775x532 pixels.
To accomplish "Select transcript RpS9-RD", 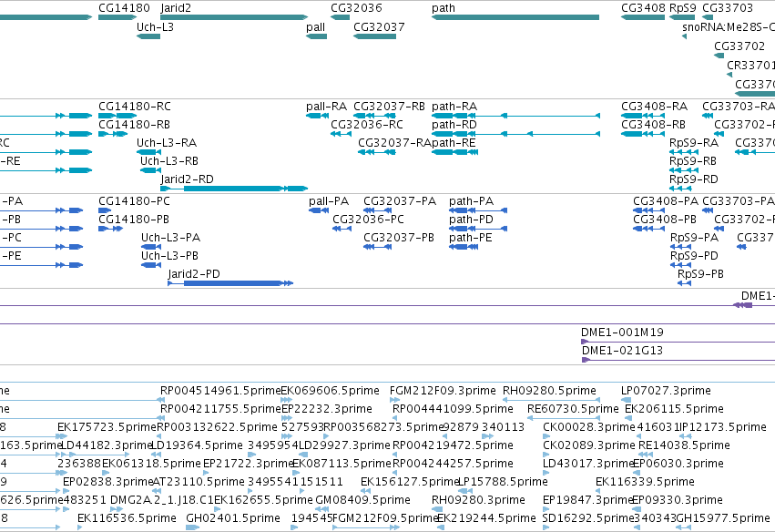I will [680, 189].
